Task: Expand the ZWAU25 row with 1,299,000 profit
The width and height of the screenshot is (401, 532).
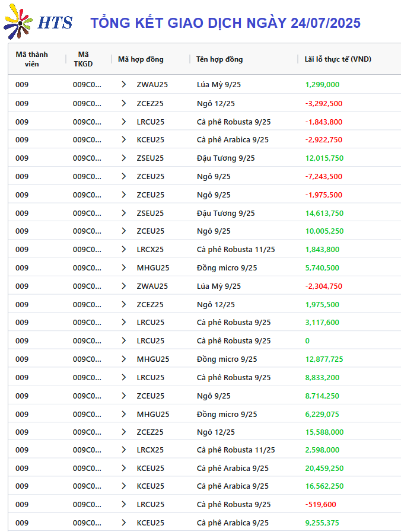Action: [x=124, y=84]
